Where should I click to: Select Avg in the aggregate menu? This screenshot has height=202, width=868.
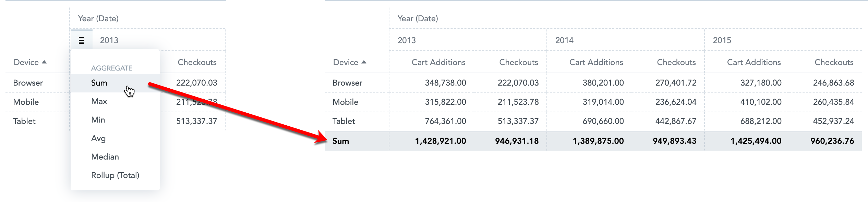click(115, 138)
